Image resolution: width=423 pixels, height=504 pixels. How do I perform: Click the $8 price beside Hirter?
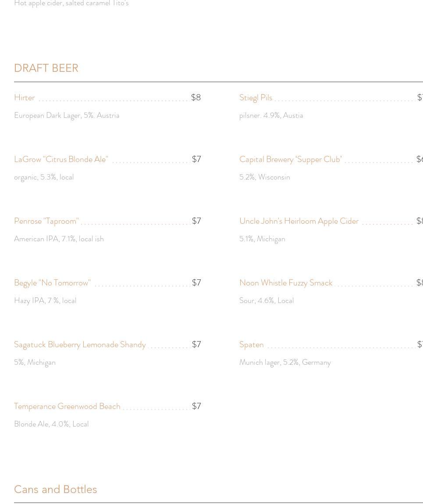click(x=196, y=98)
